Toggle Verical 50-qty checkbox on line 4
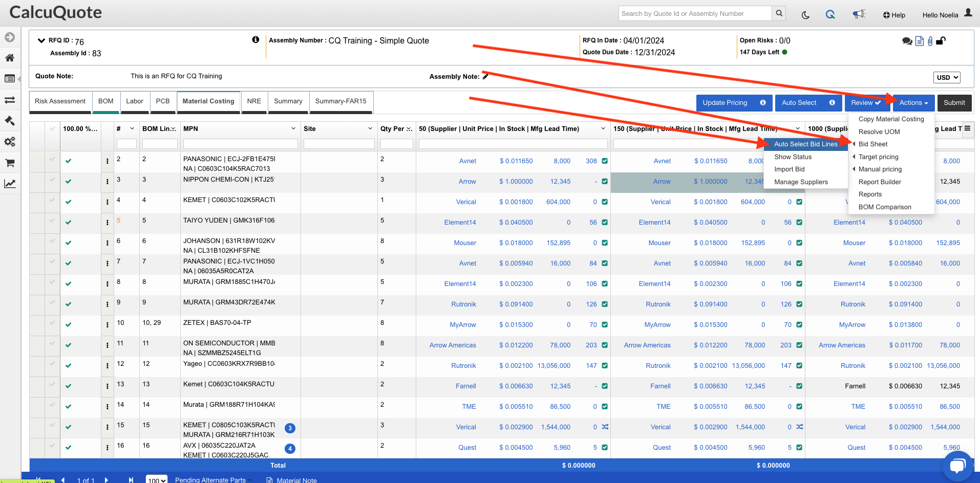 [605, 202]
